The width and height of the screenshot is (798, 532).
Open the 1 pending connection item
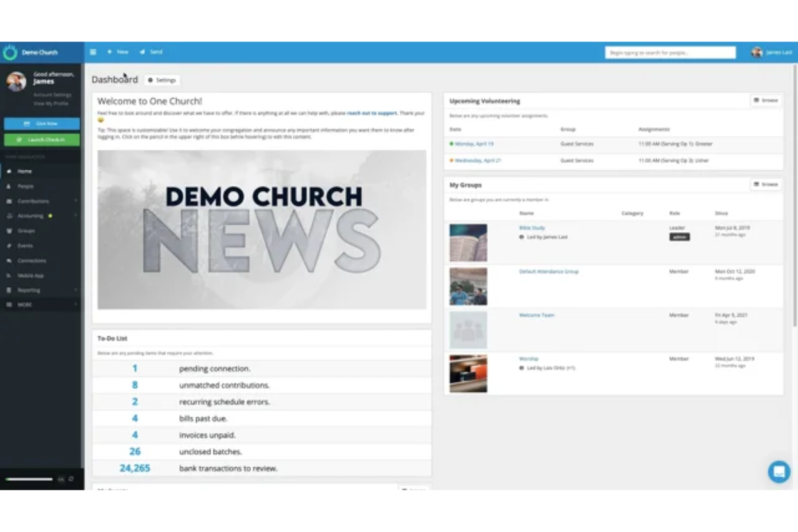point(262,369)
